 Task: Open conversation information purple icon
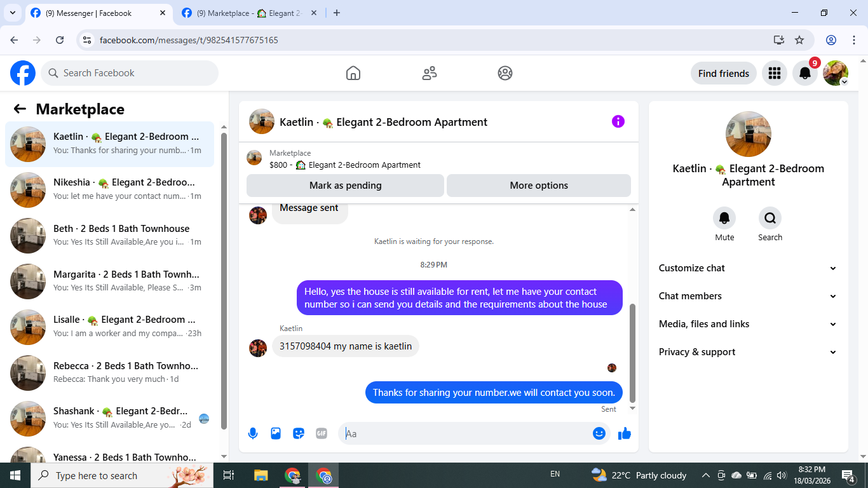tap(618, 121)
